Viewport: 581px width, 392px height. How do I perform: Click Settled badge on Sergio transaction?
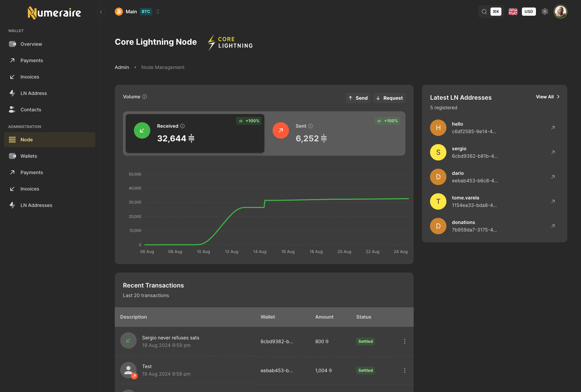(365, 341)
